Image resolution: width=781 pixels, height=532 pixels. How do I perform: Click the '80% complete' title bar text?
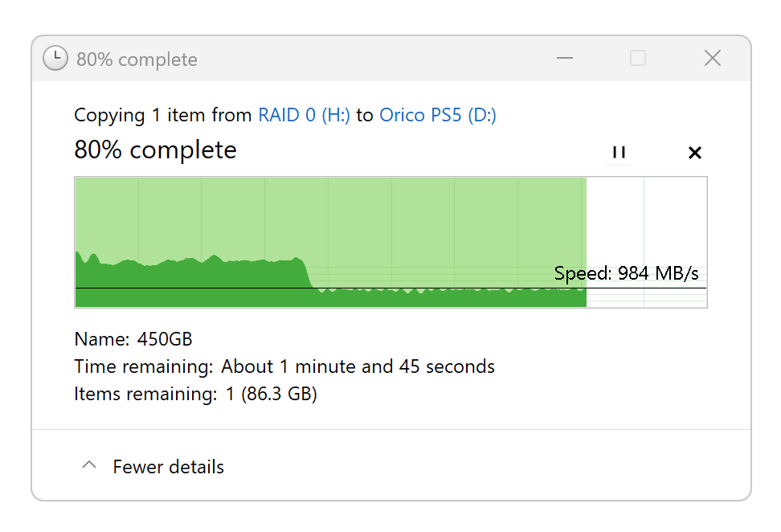[137, 59]
